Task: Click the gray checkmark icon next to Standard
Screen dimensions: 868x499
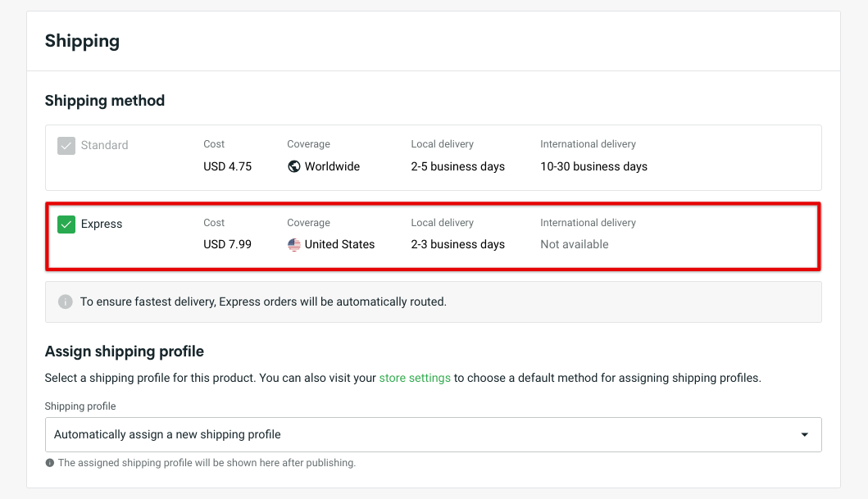Action: click(x=66, y=146)
